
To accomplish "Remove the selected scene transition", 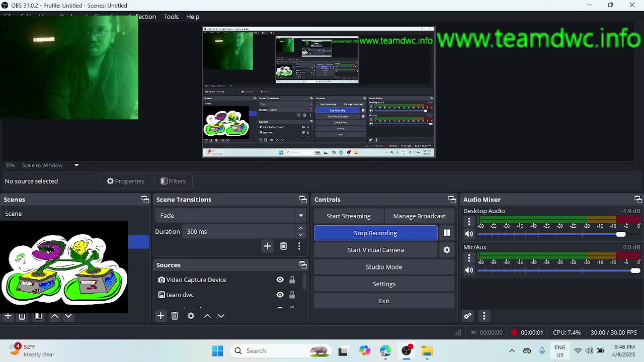I will [283, 246].
